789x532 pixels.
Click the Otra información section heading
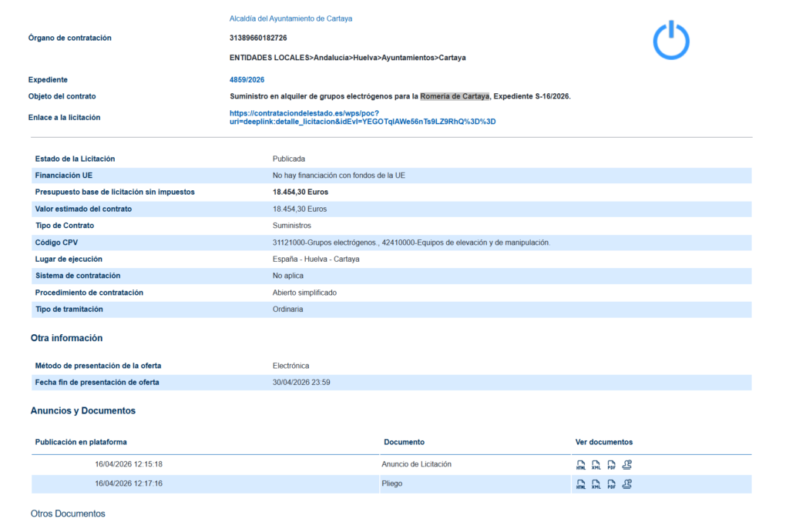pyautogui.click(x=66, y=338)
